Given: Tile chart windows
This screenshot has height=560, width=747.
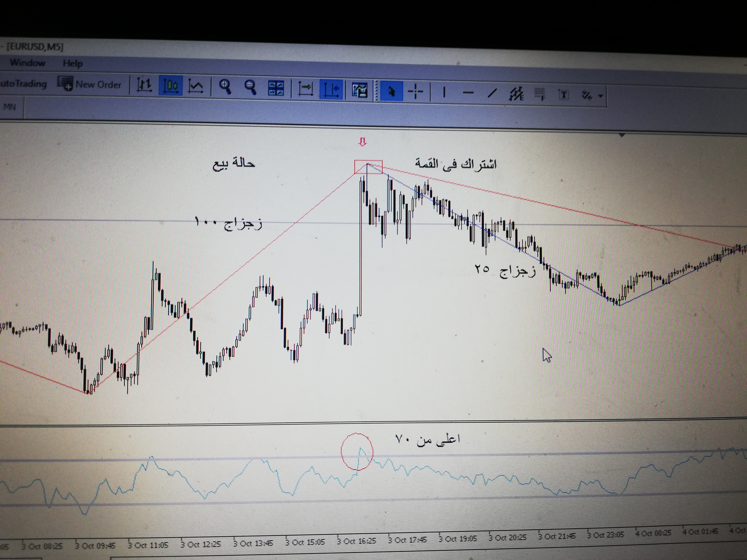Looking at the screenshot, I should (x=276, y=88).
